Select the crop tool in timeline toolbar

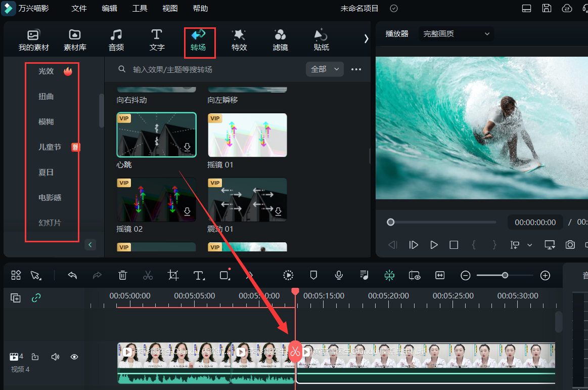point(173,275)
